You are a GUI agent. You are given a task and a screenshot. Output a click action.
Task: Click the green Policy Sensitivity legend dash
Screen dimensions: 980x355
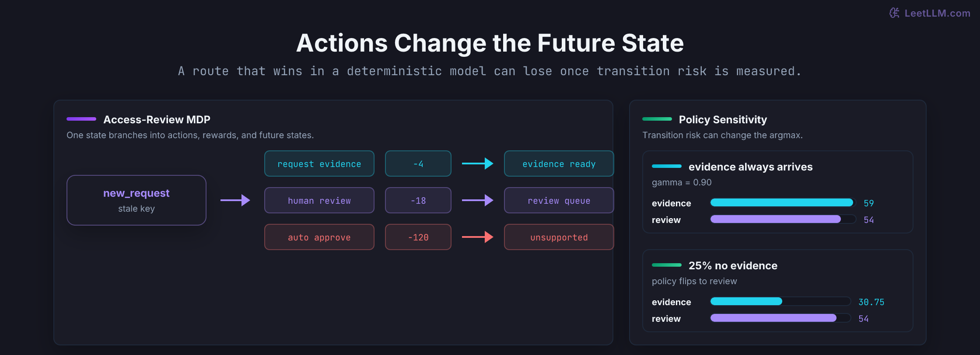(x=657, y=119)
